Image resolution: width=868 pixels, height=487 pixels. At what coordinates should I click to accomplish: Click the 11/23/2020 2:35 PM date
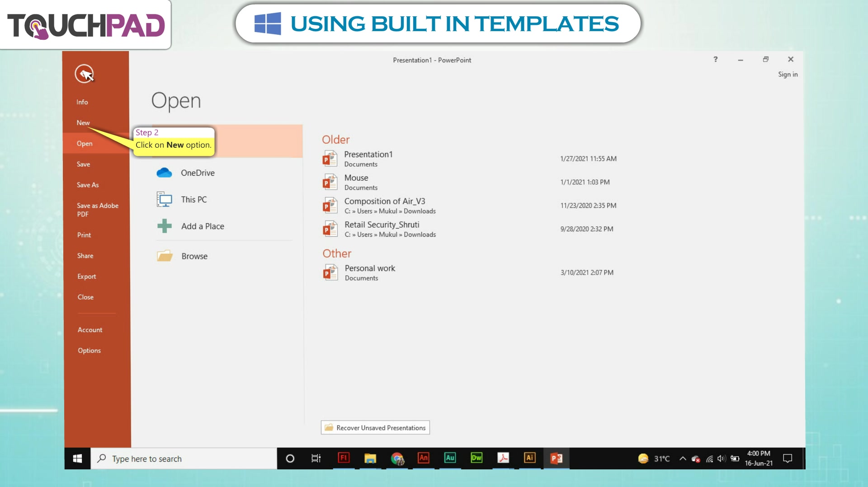588,206
